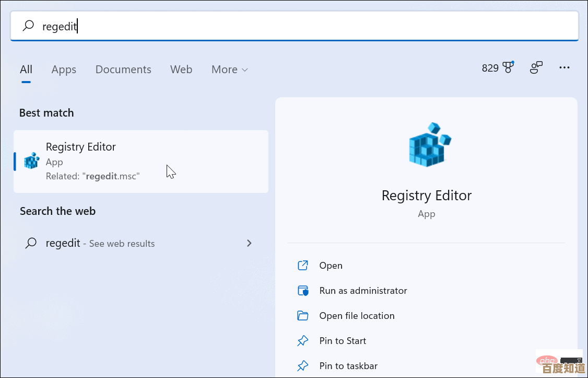Click the Open file location folder icon
The image size is (588, 378).
point(303,316)
